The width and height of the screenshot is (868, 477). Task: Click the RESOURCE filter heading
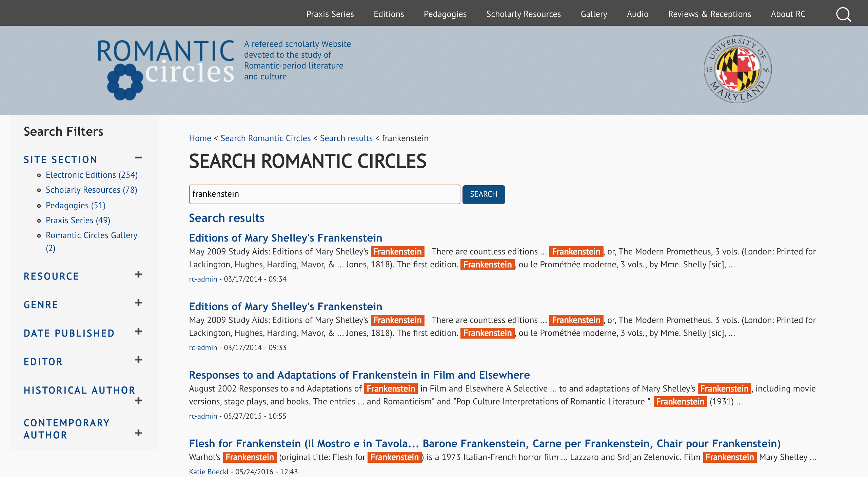51,276
